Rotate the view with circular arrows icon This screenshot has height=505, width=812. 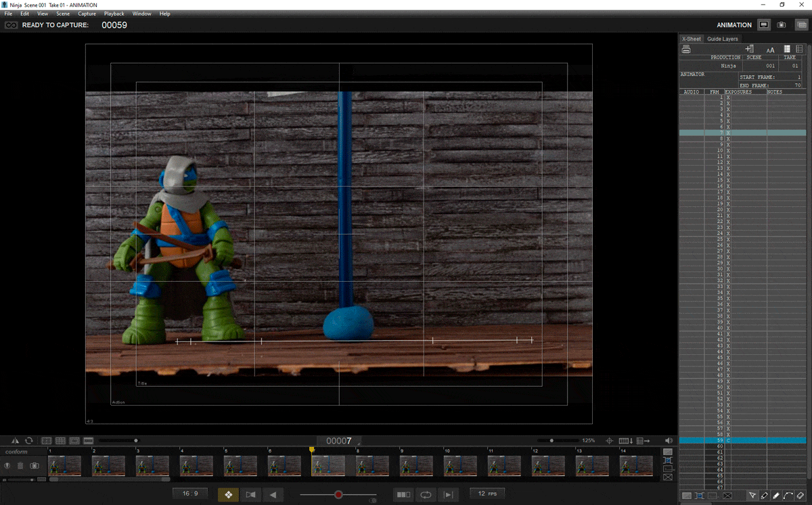[29, 441]
